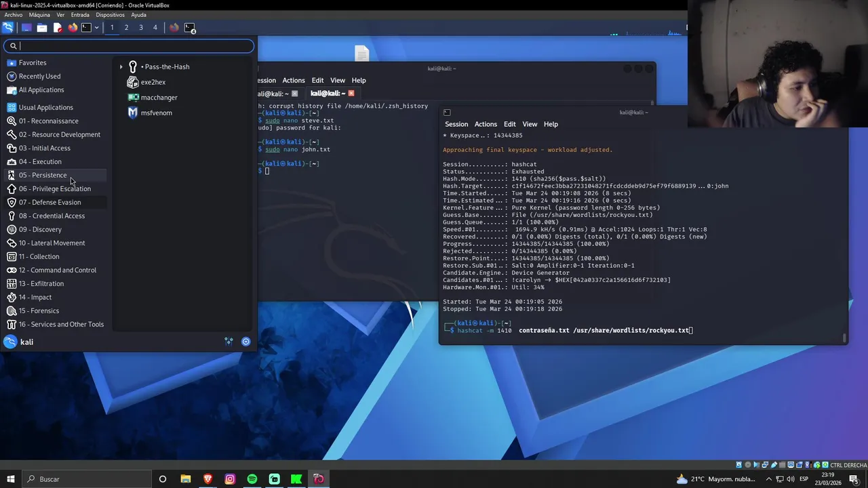Click the logout/session button in menu
The height and width of the screenshot is (488, 868).
[x=245, y=342]
